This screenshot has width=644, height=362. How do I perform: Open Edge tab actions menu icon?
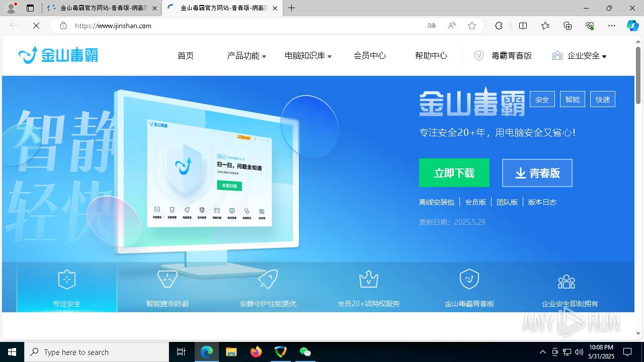(30, 8)
